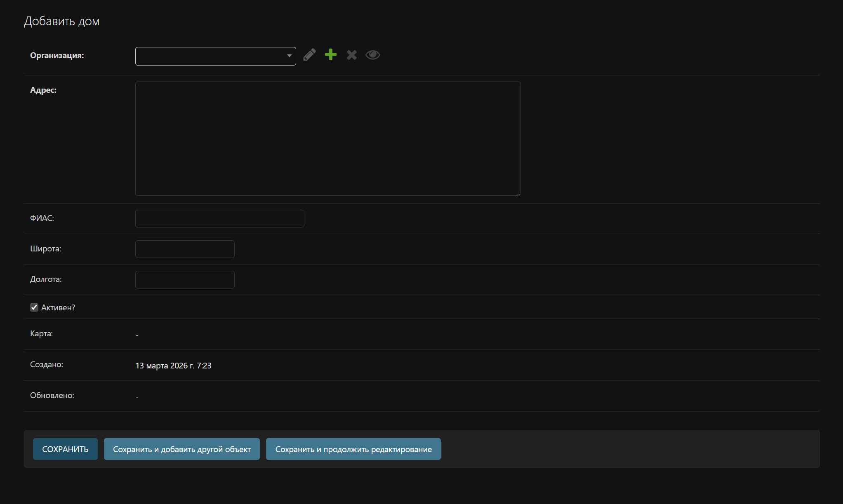Click Сохранить и продолжить редактирование button

(x=353, y=449)
